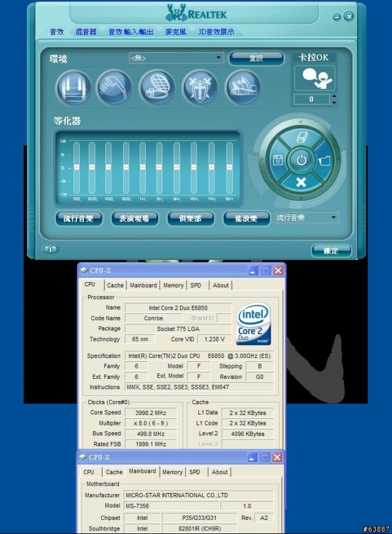392x534 pixels.
Task: Select the bathroom environment icon
Action: coord(74,88)
